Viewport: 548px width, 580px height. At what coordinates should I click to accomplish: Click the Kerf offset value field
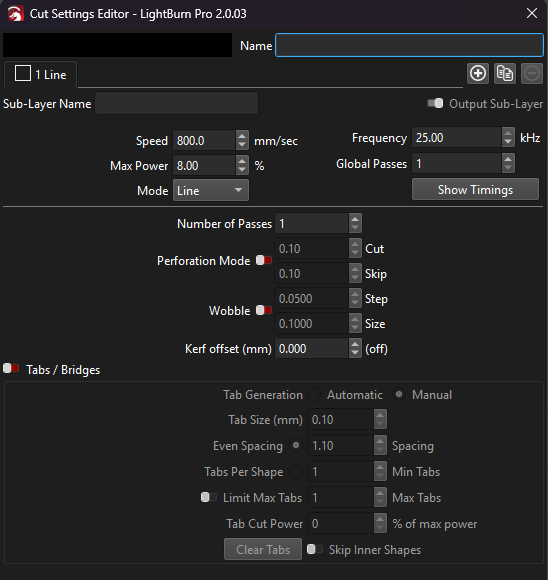312,348
